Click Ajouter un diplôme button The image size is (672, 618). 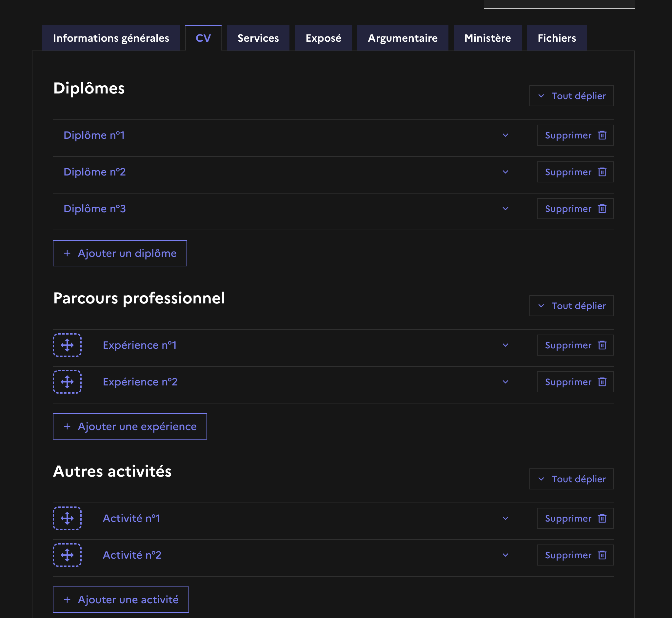pyautogui.click(x=120, y=253)
